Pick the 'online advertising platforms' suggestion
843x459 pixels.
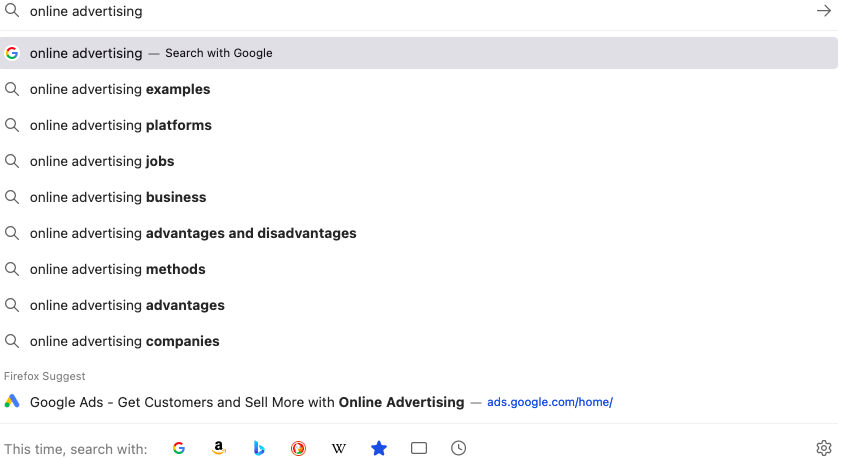(x=419, y=125)
